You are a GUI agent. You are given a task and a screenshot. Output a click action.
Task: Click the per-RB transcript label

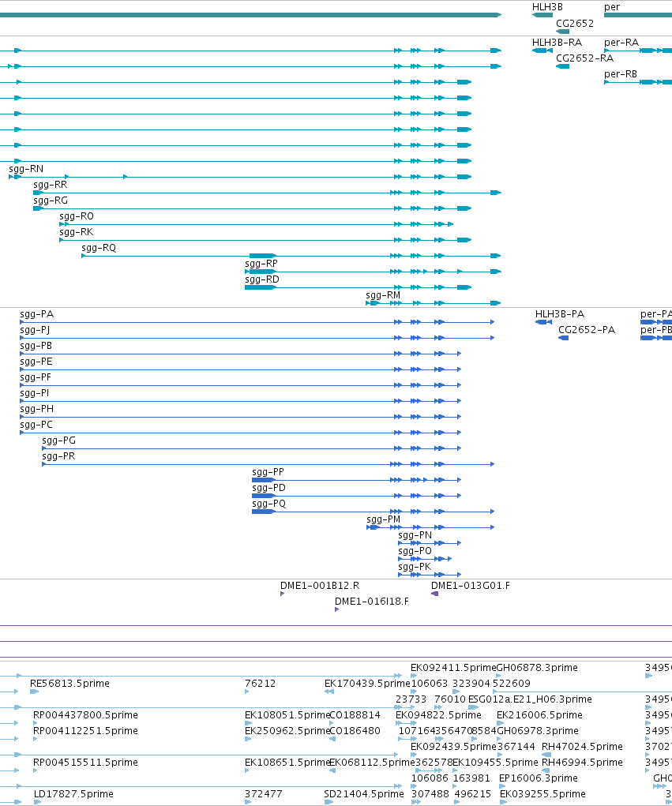[x=621, y=74]
